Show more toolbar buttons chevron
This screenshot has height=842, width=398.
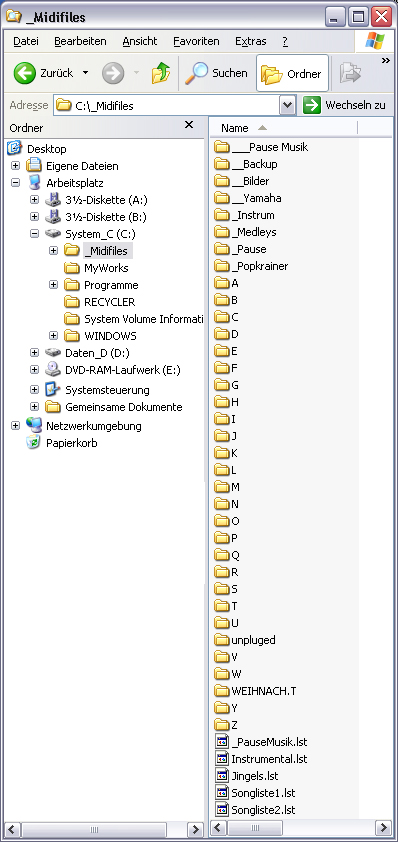click(x=386, y=61)
